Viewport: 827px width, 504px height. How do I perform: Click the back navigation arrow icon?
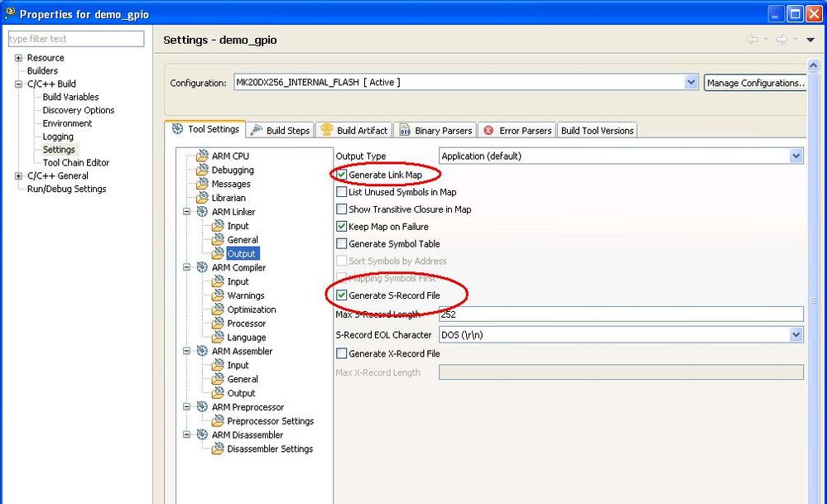click(752, 40)
